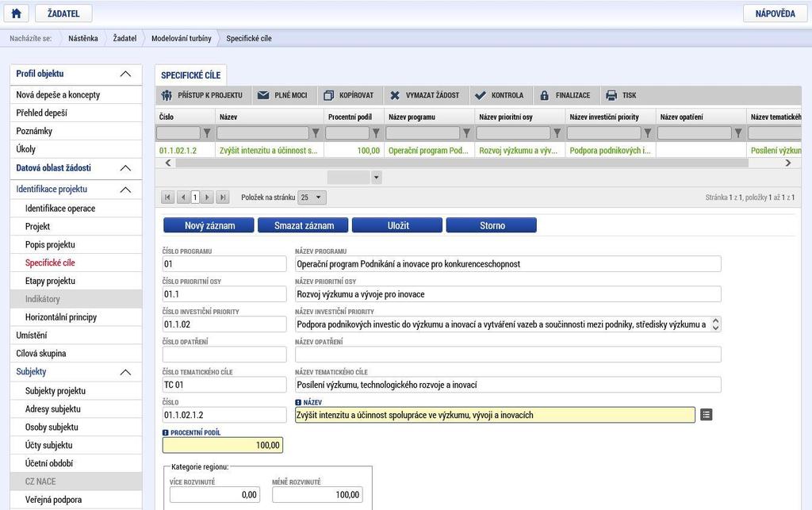The width and height of the screenshot is (812, 510).
Task: Open Přístup k projektu toolbar item
Action: pos(202,95)
